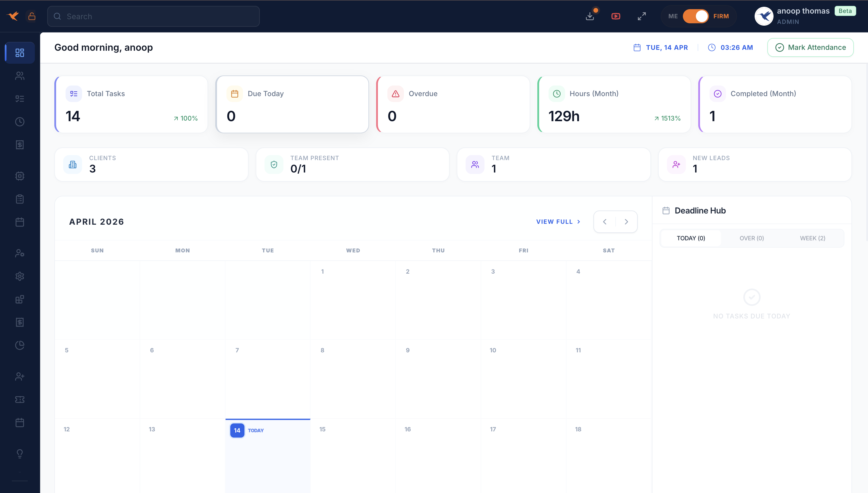Open the invoice receipt icon in sidebar

pyautogui.click(x=19, y=144)
